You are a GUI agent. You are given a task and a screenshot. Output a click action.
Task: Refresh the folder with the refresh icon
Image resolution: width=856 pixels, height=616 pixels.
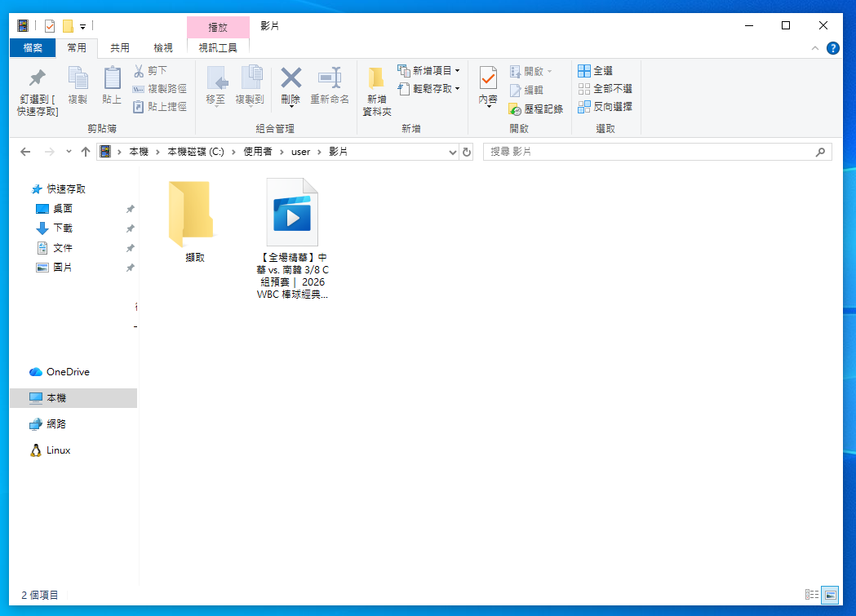tap(465, 152)
